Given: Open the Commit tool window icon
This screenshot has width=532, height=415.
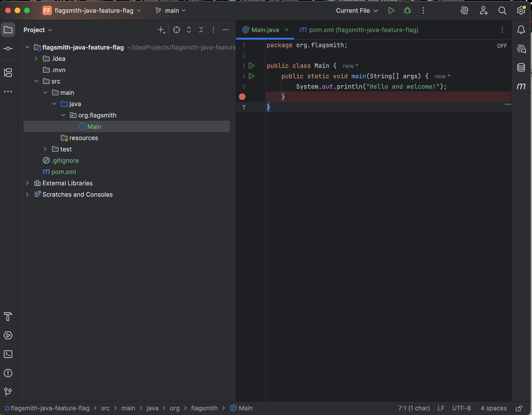Looking at the screenshot, I should [x=8, y=49].
